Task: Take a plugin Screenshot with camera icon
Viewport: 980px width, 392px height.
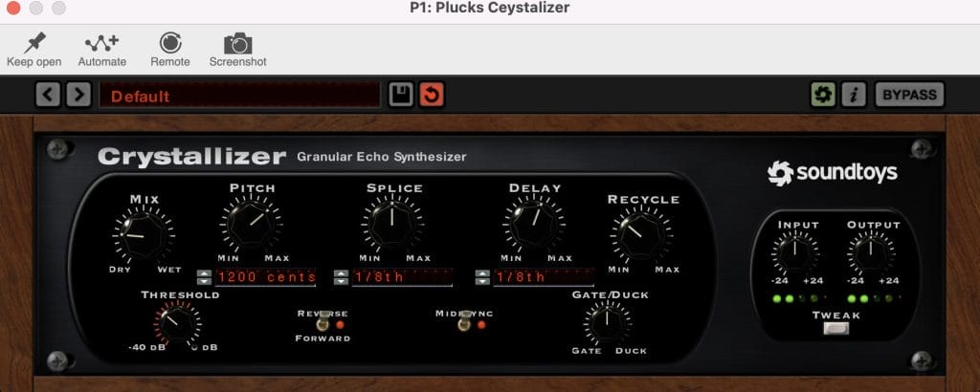Action: pos(237,43)
